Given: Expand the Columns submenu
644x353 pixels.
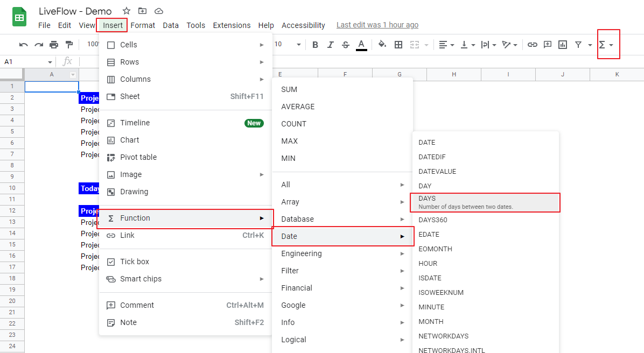Looking at the screenshot, I should point(185,79).
